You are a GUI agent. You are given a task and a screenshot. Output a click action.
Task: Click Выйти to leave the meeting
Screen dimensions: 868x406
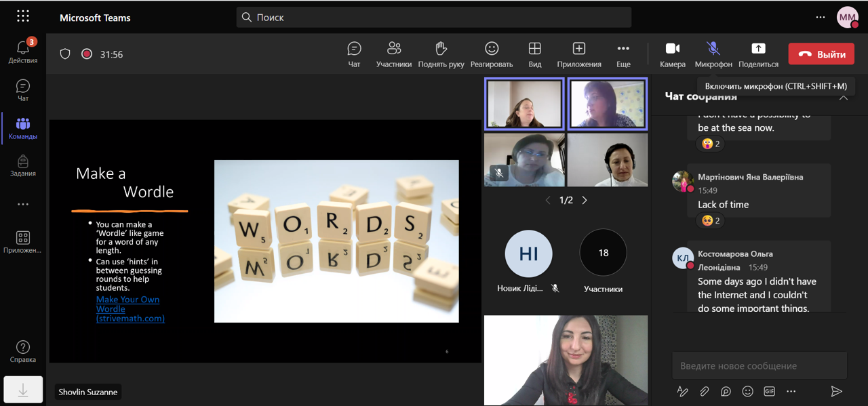(821, 54)
